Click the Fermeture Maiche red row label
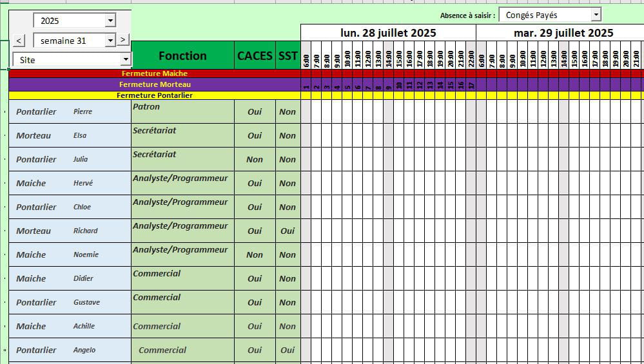 155,73
